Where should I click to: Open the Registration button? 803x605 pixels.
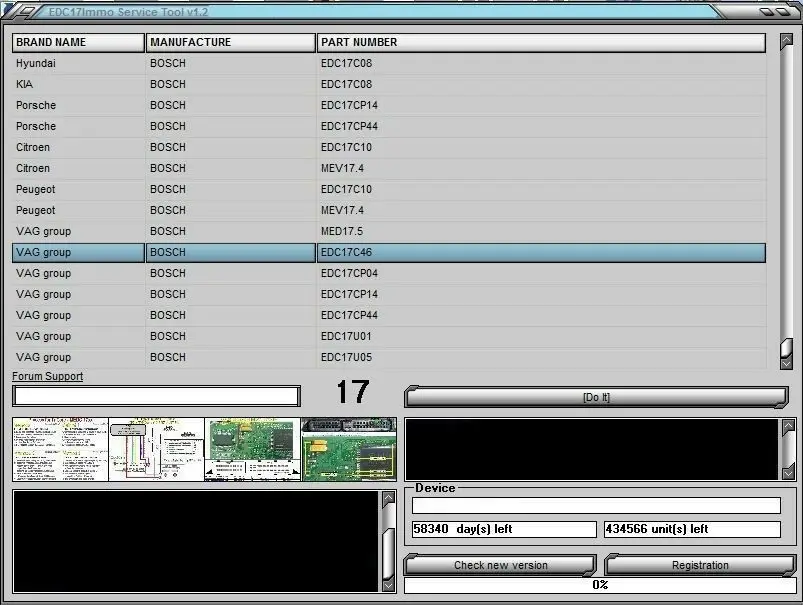[700, 565]
